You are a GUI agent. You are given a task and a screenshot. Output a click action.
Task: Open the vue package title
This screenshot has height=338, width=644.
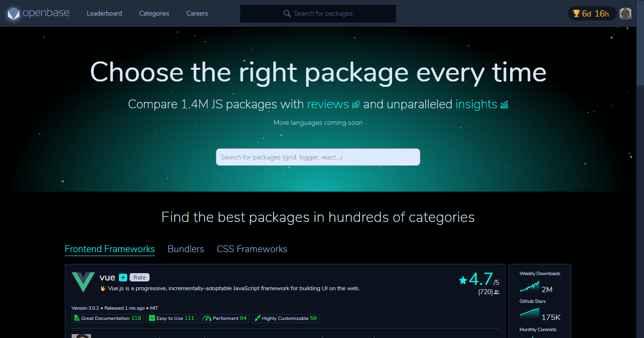(x=107, y=278)
